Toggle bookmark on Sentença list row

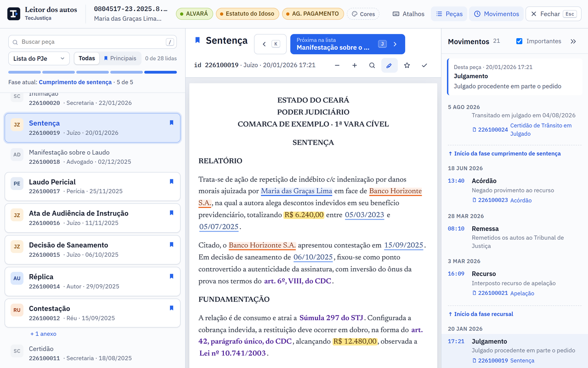pos(171,123)
